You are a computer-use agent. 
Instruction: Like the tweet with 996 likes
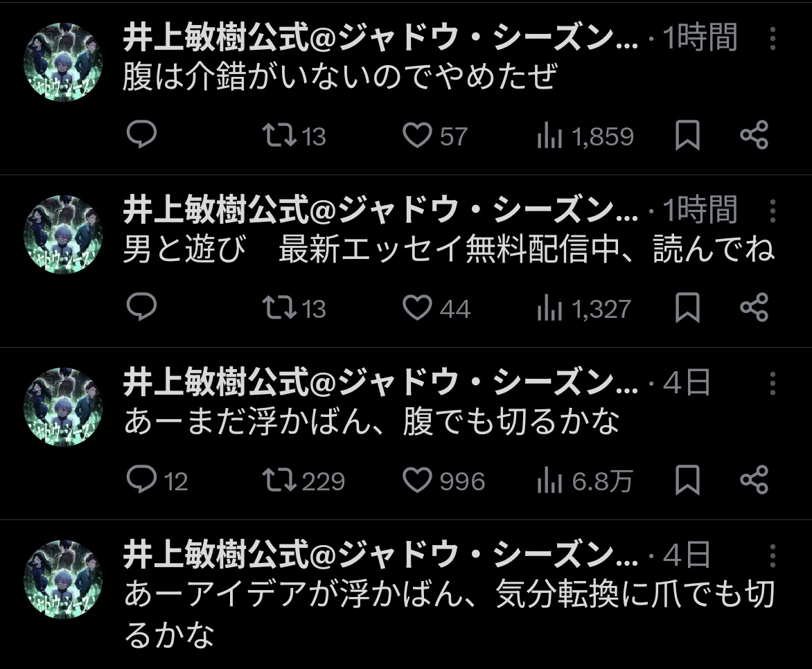pos(417,481)
